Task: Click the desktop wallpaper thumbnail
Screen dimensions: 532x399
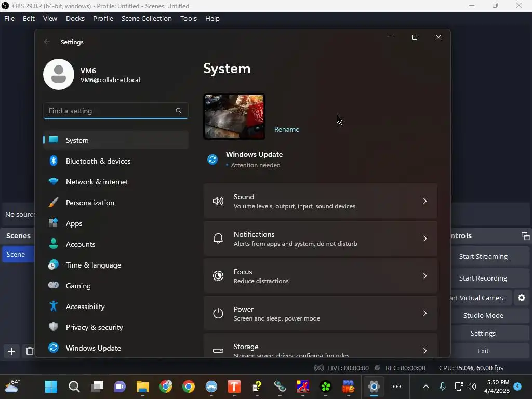Action: (234, 116)
